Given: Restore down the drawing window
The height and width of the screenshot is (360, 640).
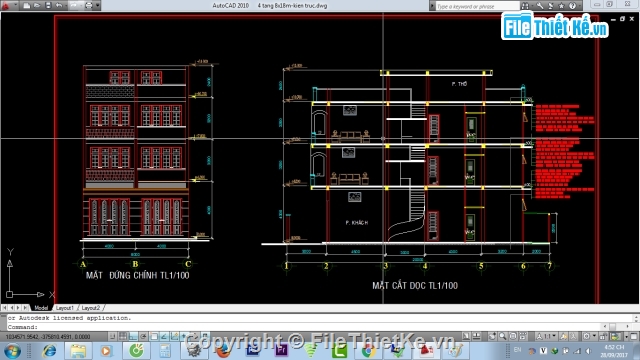Looking at the screenshot, I should click(622, 19).
